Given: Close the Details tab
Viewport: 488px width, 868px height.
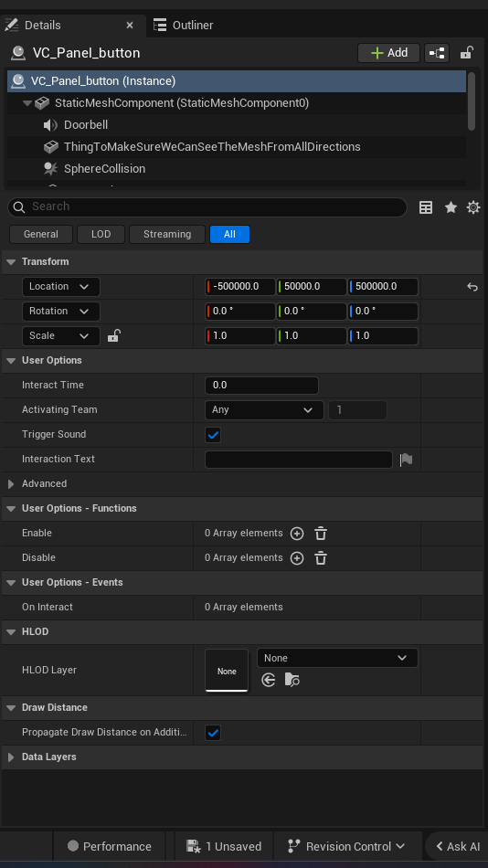Looking at the screenshot, I should click(130, 26).
